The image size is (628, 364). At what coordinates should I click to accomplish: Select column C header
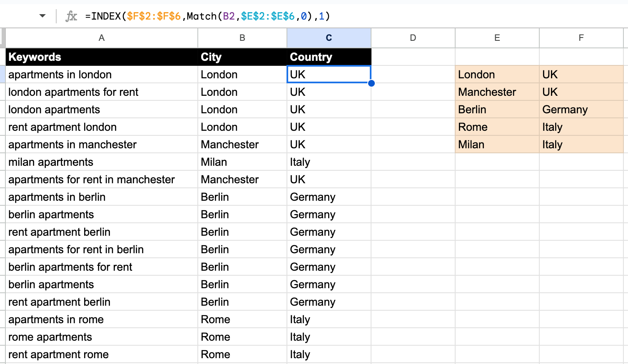[x=329, y=37]
